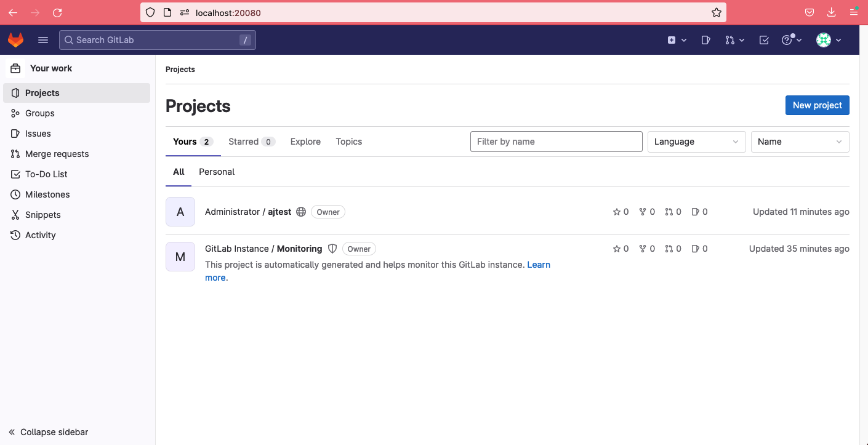Click the forks icon on Monitoring row
This screenshot has height=445, width=868.
coord(643,249)
